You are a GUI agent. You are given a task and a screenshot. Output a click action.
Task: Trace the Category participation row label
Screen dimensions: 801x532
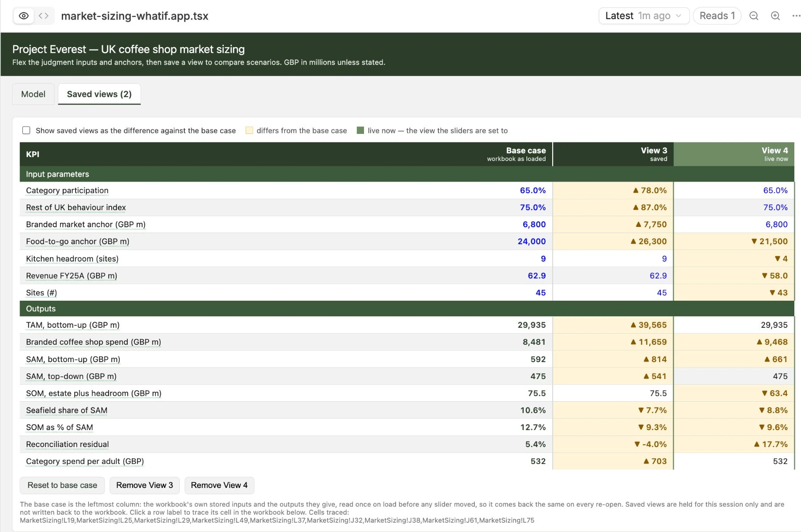pos(67,190)
